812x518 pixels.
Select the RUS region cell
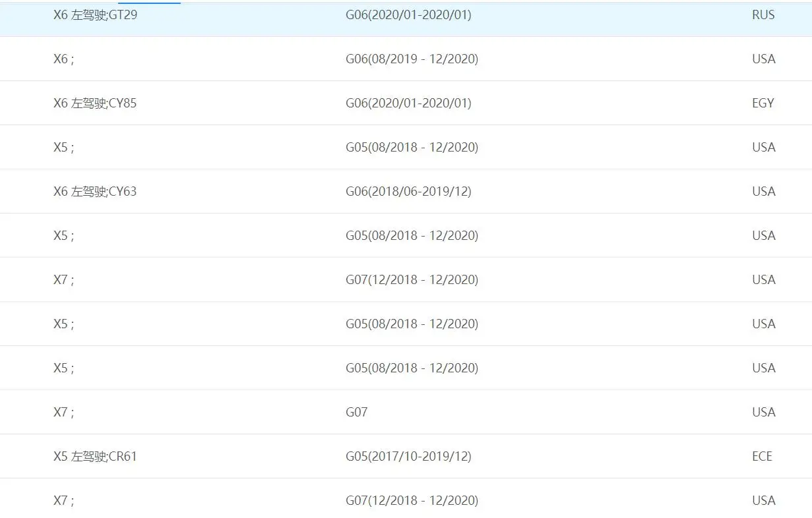[x=763, y=14]
